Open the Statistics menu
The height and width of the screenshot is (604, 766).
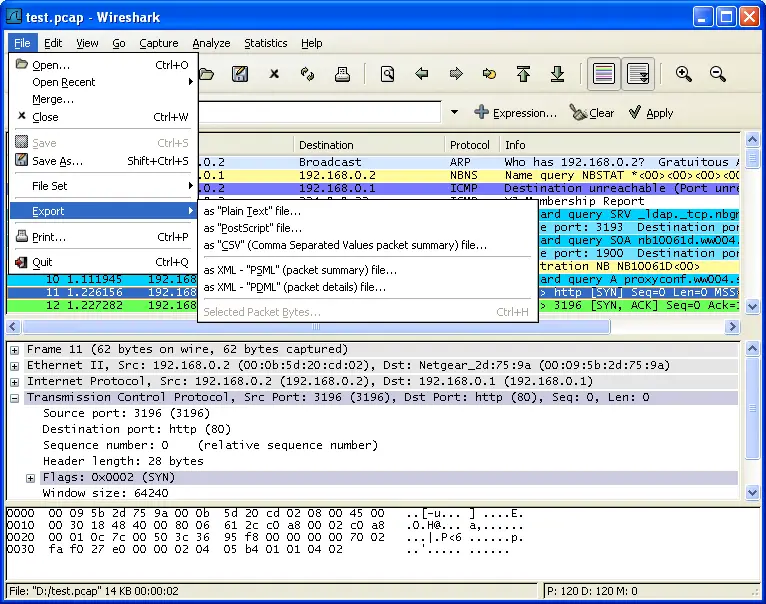click(x=265, y=43)
